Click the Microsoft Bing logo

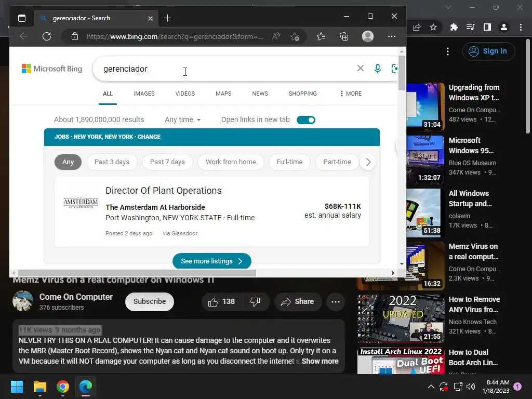[x=52, y=69]
